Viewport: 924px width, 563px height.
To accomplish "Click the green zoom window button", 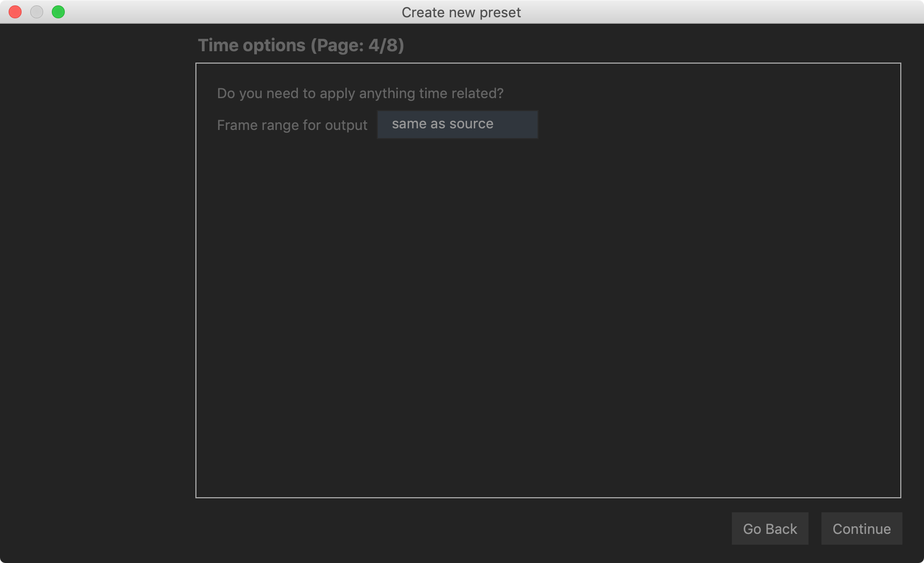I will (x=58, y=12).
